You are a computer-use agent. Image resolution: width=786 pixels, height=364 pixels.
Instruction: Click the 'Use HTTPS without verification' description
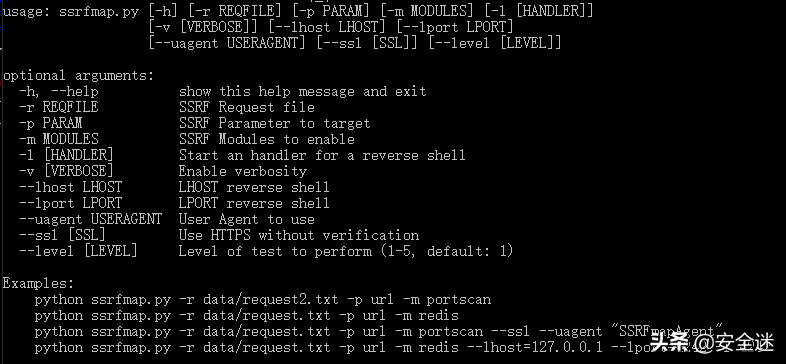[x=299, y=236]
